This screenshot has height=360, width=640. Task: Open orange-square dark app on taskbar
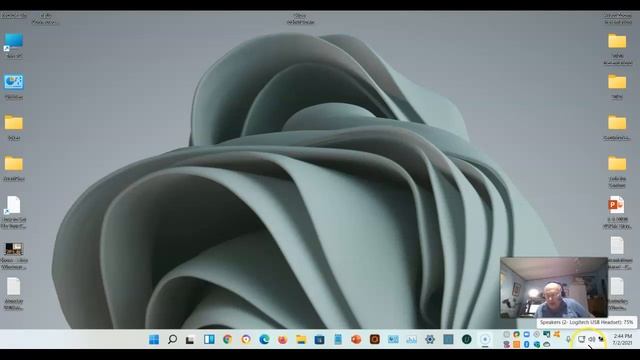(x=375, y=339)
